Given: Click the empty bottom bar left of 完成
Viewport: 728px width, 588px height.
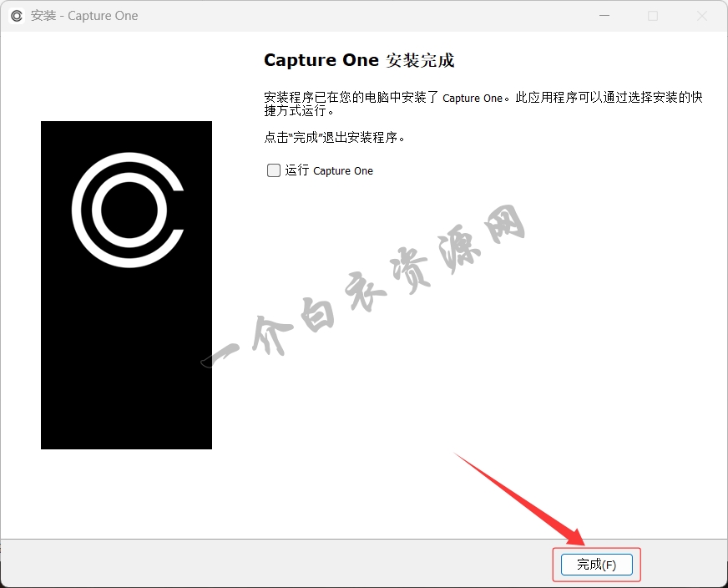Looking at the screenshot, I should (x=276, y=564).
